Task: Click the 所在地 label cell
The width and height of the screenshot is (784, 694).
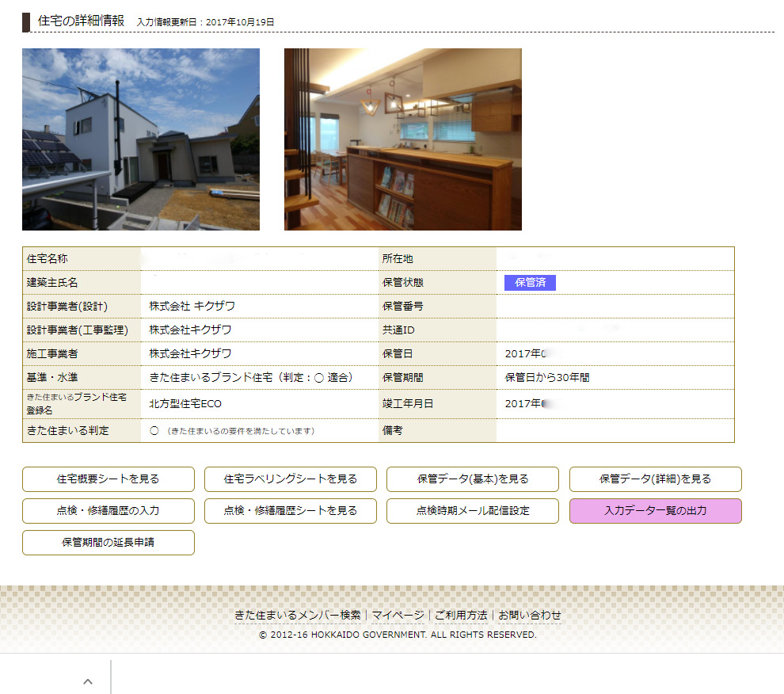Action: click(437, 259)
